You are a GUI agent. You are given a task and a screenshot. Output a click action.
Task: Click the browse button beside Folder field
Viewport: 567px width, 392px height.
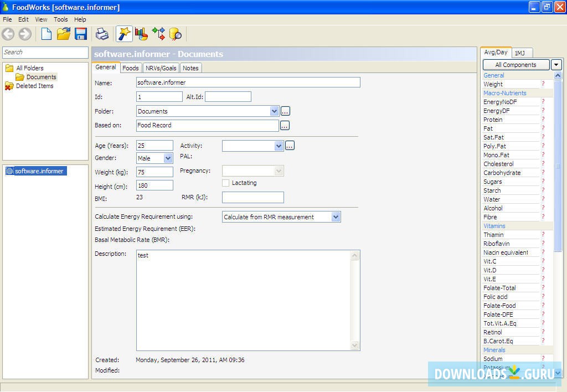click(285, 111)
